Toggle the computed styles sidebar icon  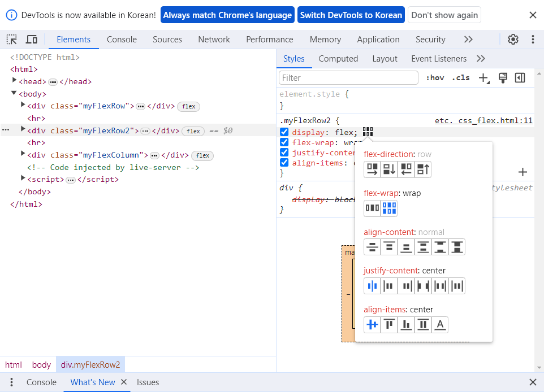pyautogui.click(x=520, y=78)
